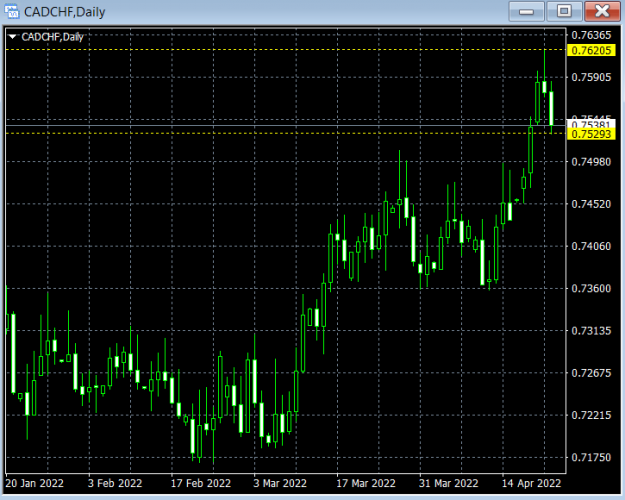Click the CADCHF,Daily window title text
Image resolution: width=625 pixels, height=500 pixels.
point(65,12)
